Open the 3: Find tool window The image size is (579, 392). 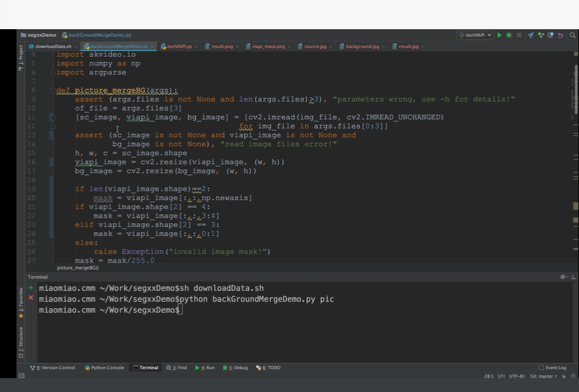(176, 368)
